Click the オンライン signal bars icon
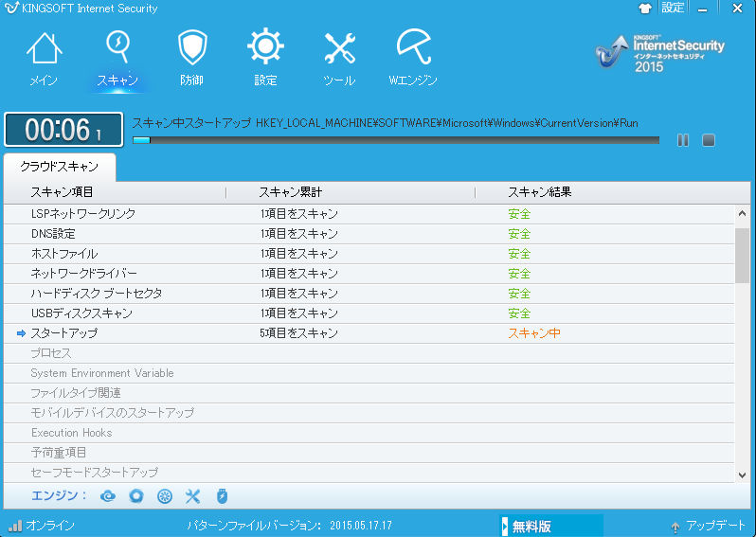The height and width of the screenshot is (537, 756). (15, 526)
